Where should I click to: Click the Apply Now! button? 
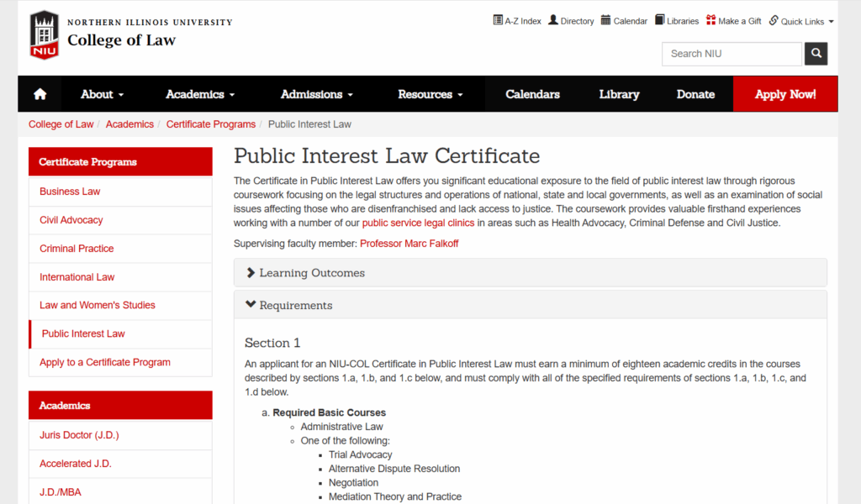785,94
